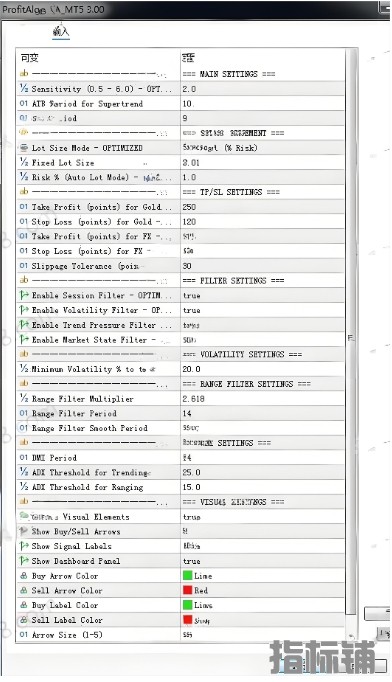Click the ab icon of FILTER SETTINGS separator row
This screenshot has width=392, height=682.
tap(24, 281)
